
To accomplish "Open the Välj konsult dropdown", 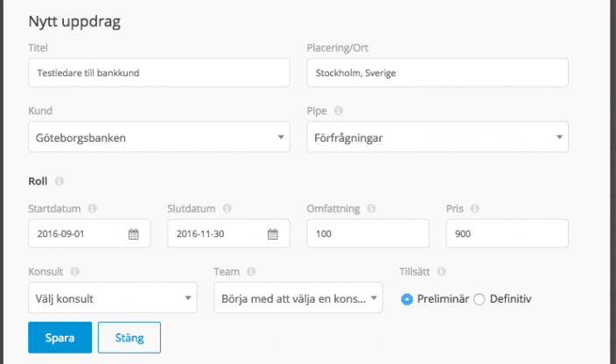I will pyautogui.click(x=112, y=298).
